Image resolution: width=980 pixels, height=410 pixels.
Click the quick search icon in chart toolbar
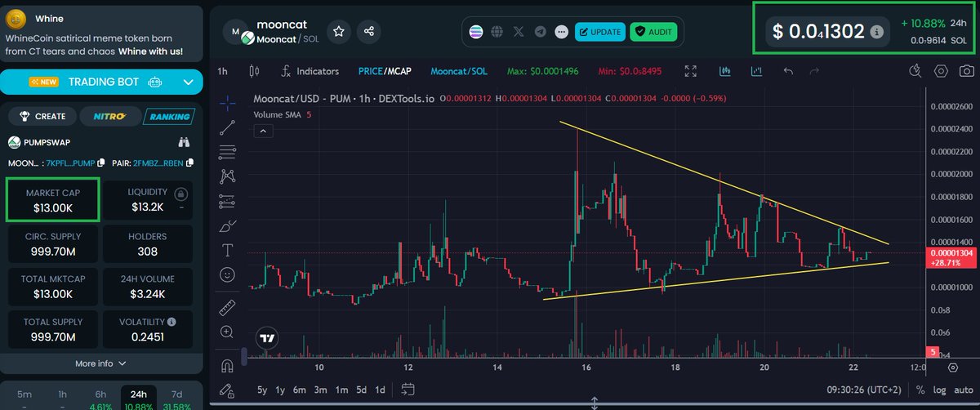click(x=916, y=71)
